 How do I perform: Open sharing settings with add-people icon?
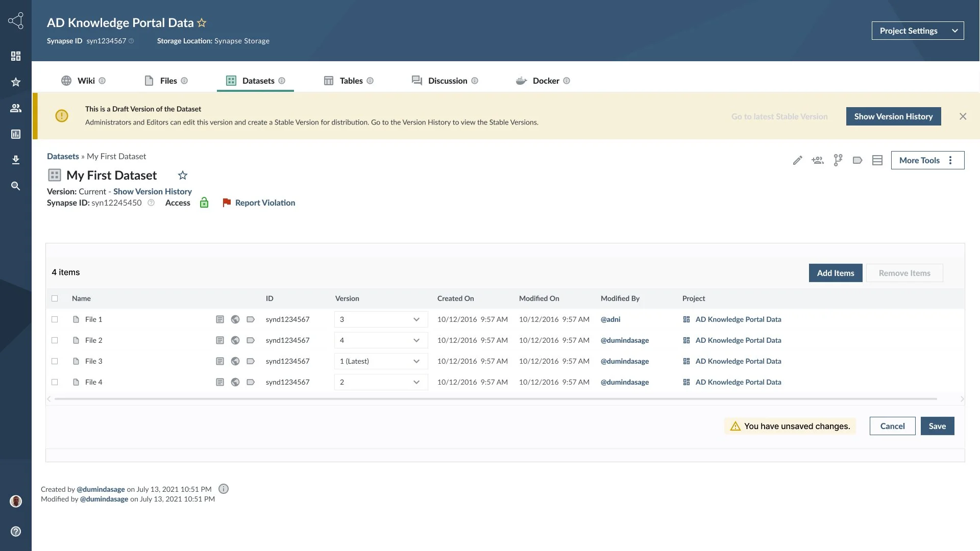tap(818, 160)
